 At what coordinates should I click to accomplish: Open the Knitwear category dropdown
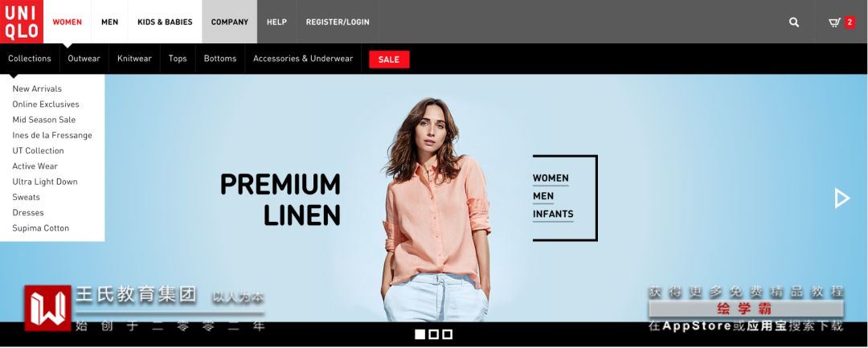tap(134, 59)
